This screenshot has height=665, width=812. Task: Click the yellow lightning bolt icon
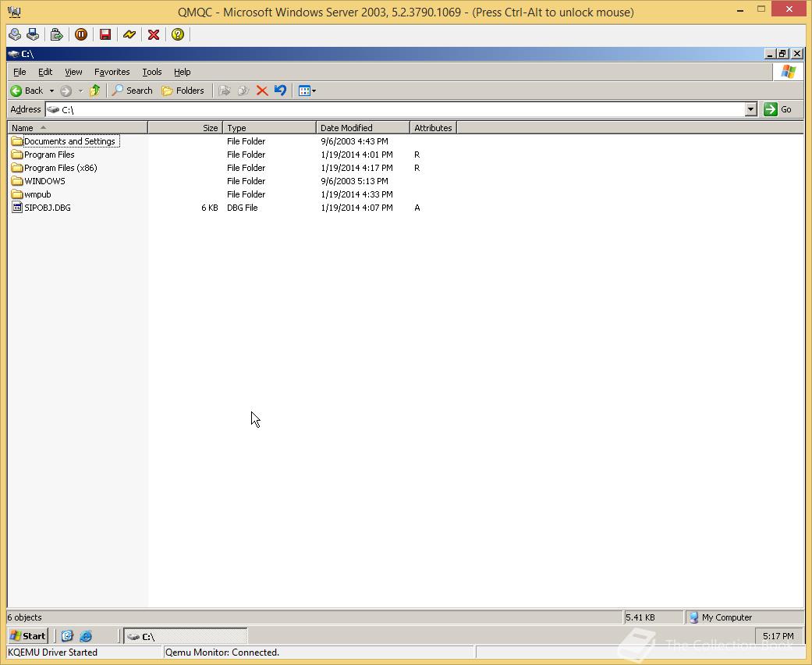point(129,34)
